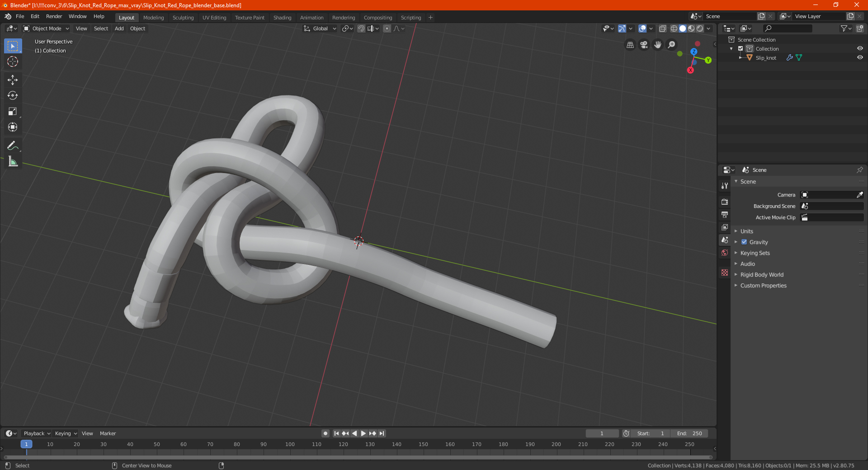Activate the Cursor tool
The height and width of the screenshot is (470, 868).
point(13,61)
